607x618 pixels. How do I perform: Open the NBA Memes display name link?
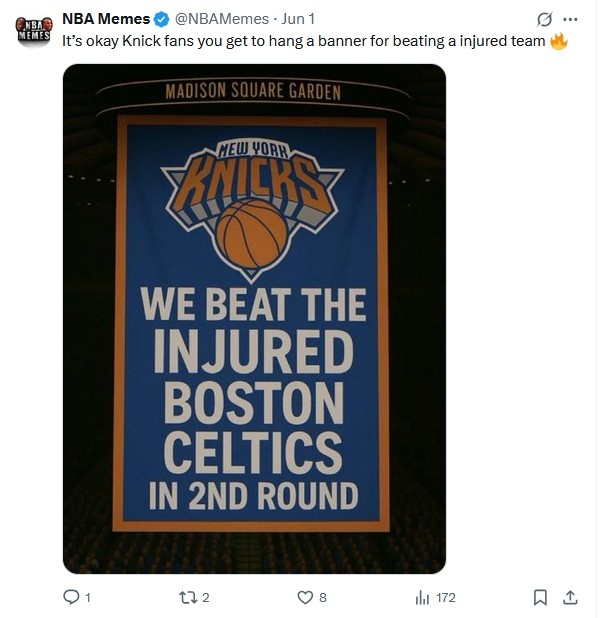click(106, 19)
